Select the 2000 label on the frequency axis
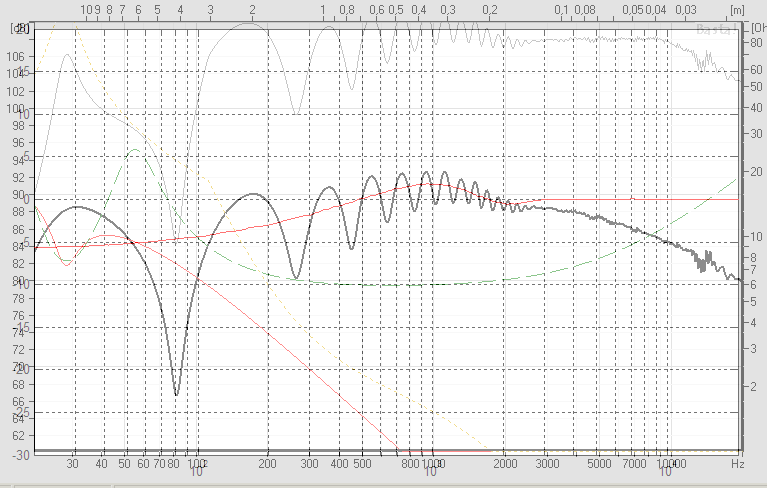 (x=505, y=465)
